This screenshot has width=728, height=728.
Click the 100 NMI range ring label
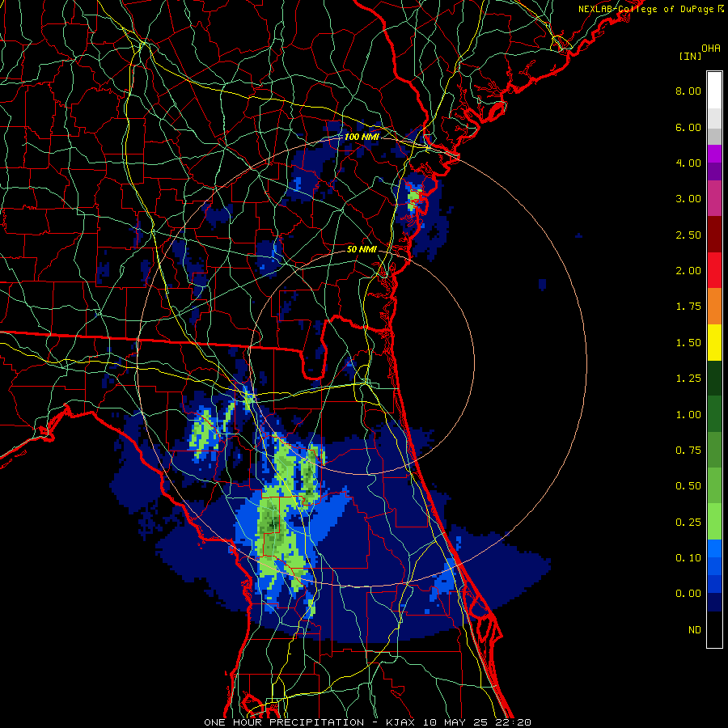[362, 137]
